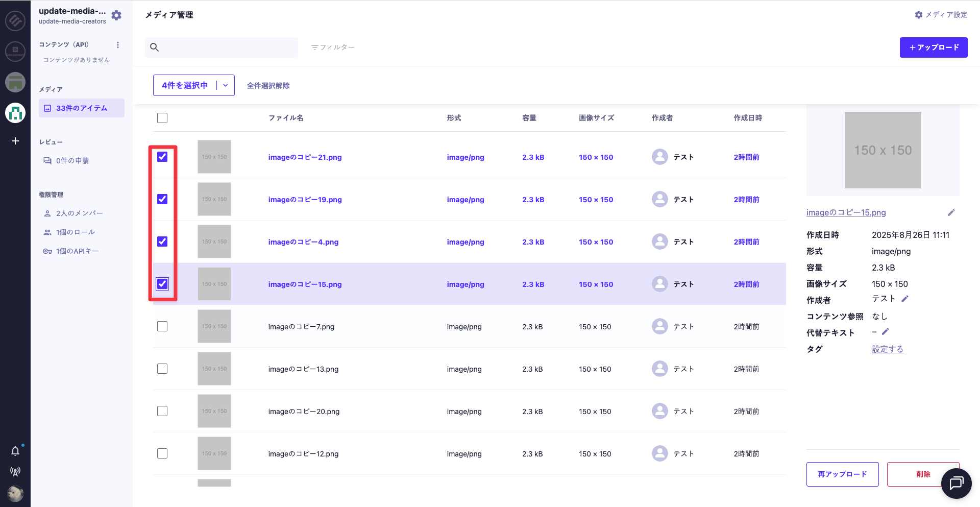
Task: Check the imageのコピー7.png row checkbox
Action: pos(162,326)
